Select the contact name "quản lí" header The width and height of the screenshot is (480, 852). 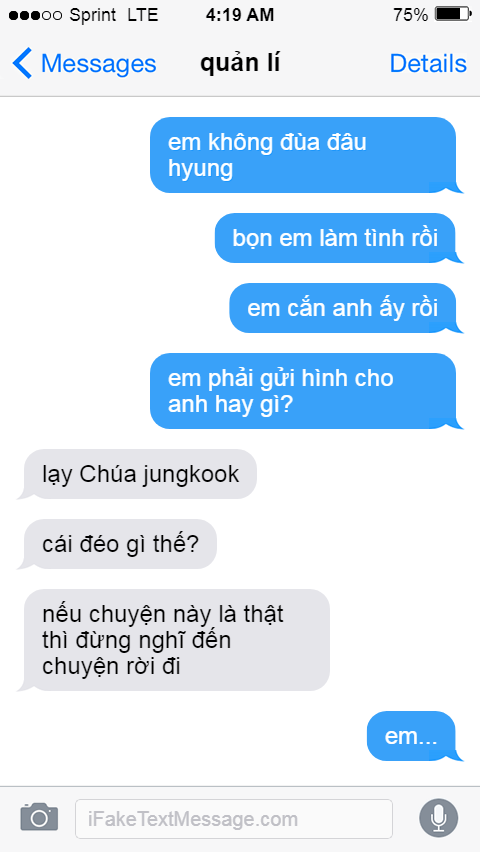coord(240,64)
